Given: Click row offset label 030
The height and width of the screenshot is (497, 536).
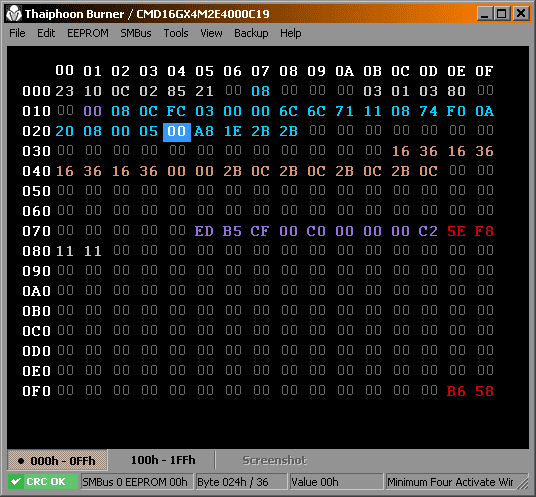Looking at the screenshot, I should coord(37,151).
